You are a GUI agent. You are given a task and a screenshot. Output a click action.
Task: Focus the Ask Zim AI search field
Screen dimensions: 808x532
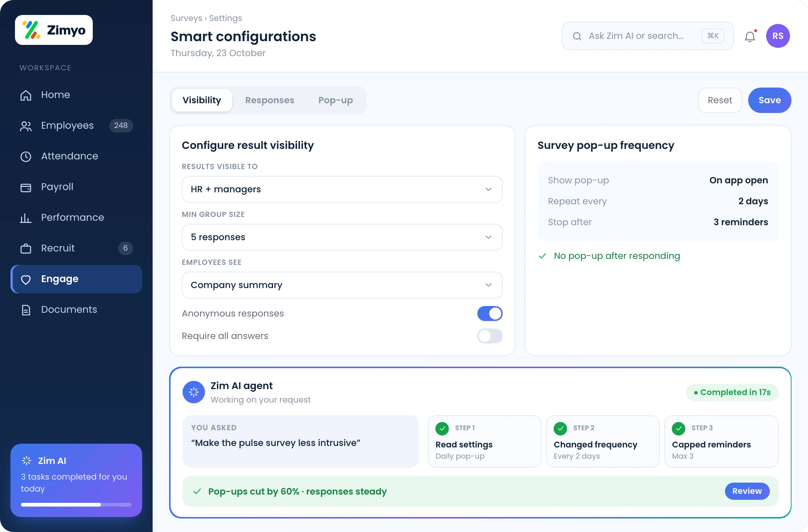click(648, 36)
